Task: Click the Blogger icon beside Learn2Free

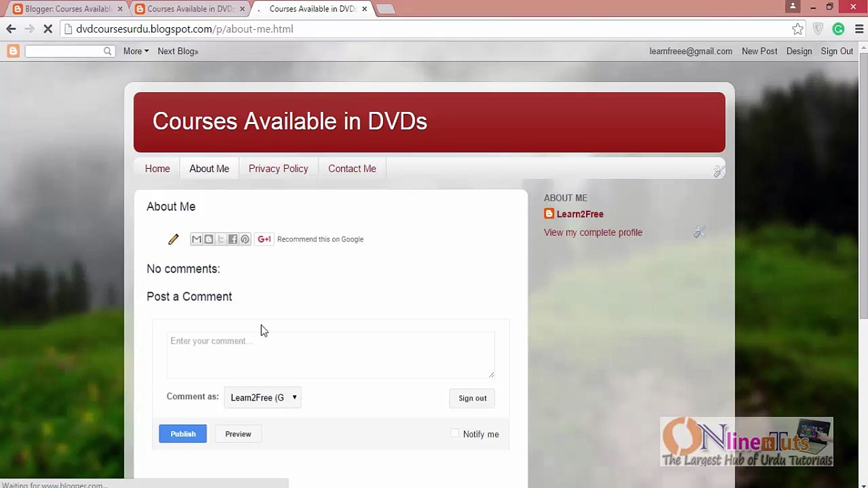Action: tap(549, 214)
